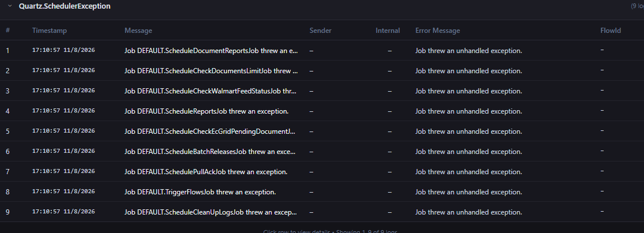Open the SchedulePullAckJob exception message
Screen dimensions: 644x233
click(206, 172)
